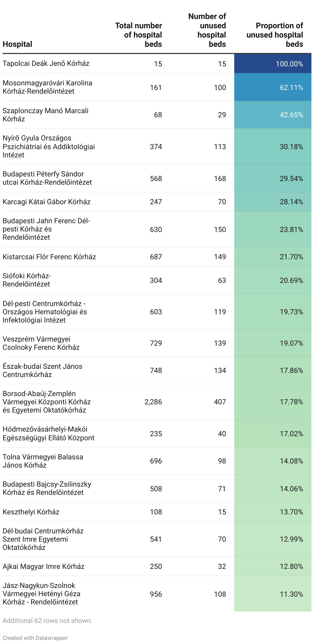This screenshot has width=314, height=644.
Task: Click the Karcagi Kátai Gábor Kórház name
Action: tap(47, 202)
